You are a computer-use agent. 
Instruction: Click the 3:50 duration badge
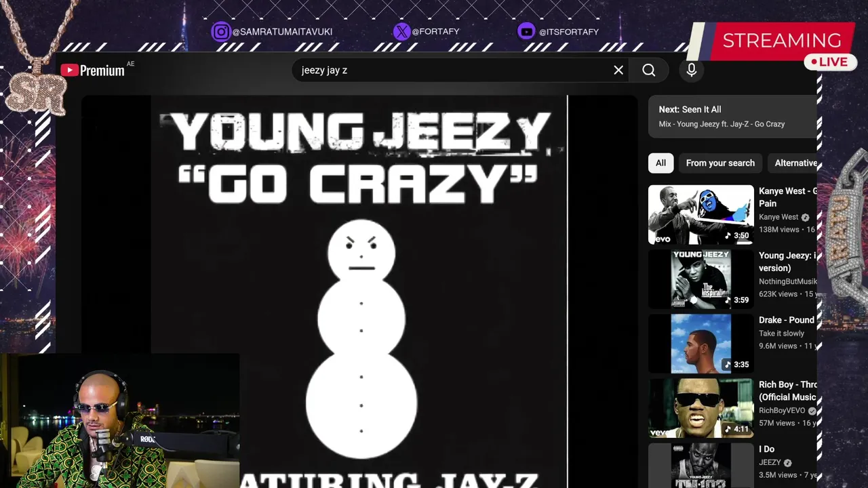[737, 235]
